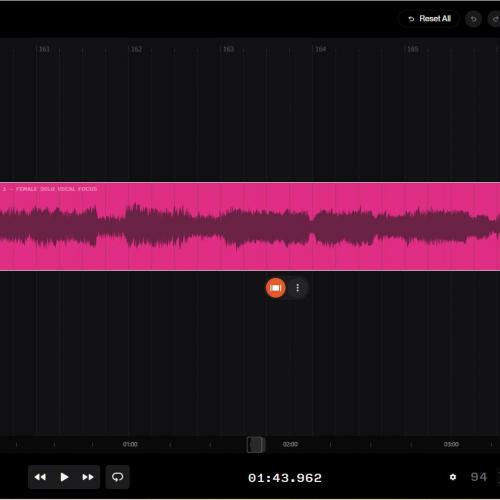This screenshot has width=500, height=500.
Task: Rewind playback with the backward button
Action: click(x=40, y=477)
